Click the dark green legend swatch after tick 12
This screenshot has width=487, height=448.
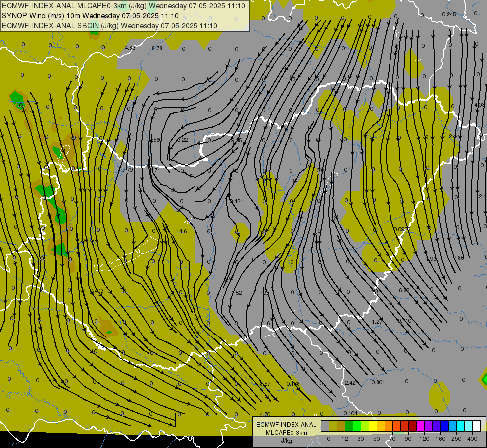tap(349, 426)
